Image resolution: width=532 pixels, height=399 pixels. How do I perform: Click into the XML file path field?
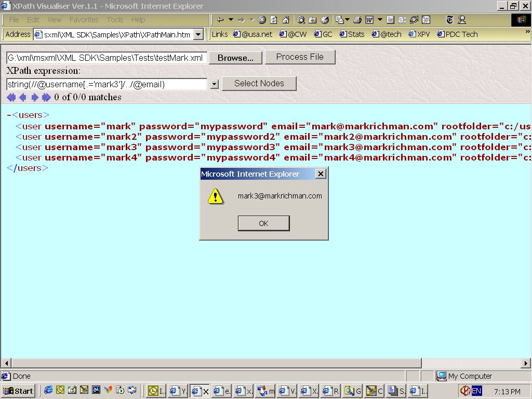(x=107, y=58)
